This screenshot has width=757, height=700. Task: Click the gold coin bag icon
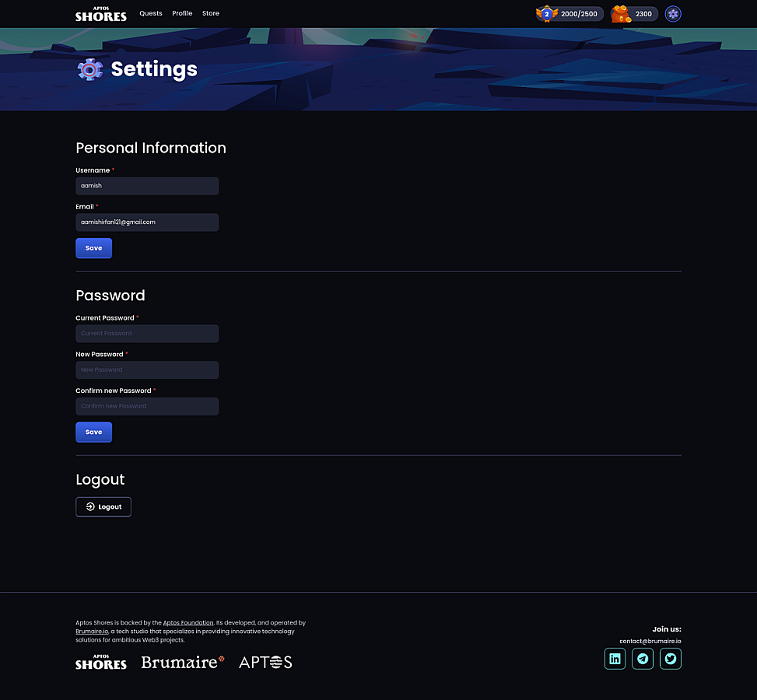620,14
